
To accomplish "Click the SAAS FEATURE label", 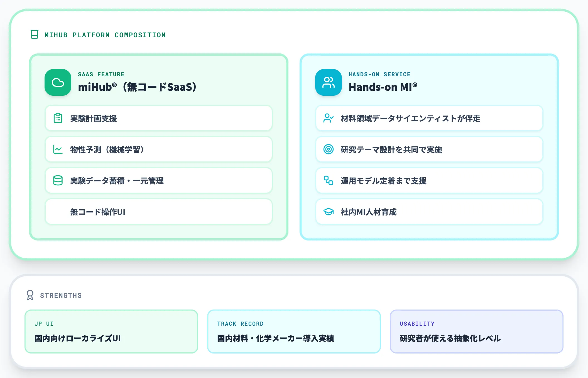I will click(x=101, y=74).
